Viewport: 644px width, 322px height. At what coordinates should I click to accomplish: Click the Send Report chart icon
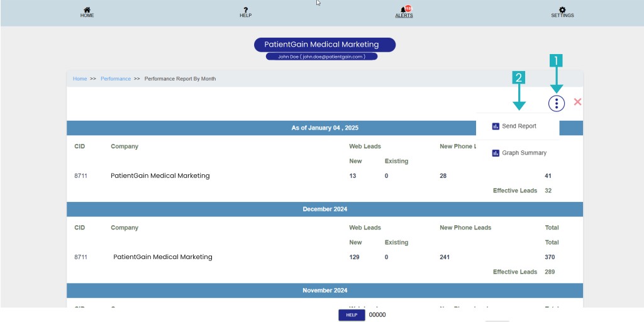coord(496,126)
